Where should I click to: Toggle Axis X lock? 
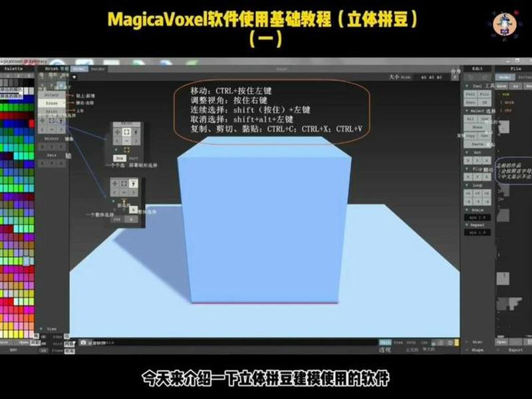(43, 163)
